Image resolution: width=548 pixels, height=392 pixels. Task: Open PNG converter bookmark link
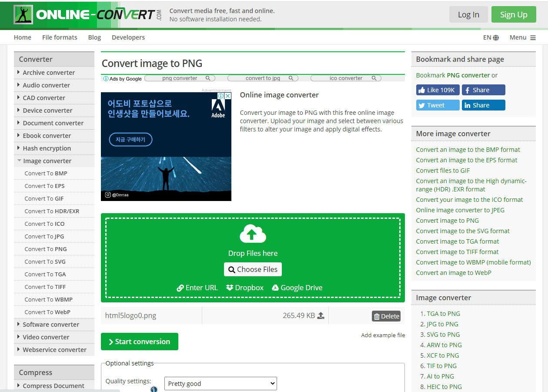tap(468, 75)
